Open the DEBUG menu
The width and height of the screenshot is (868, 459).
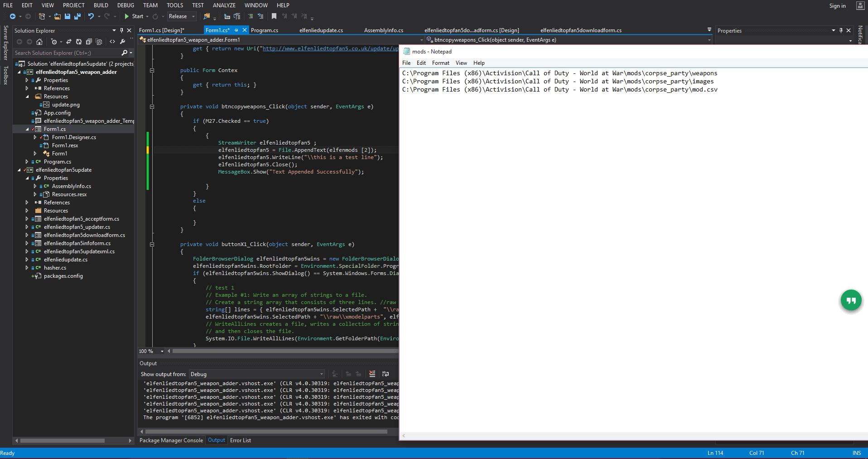coord(125,5)
